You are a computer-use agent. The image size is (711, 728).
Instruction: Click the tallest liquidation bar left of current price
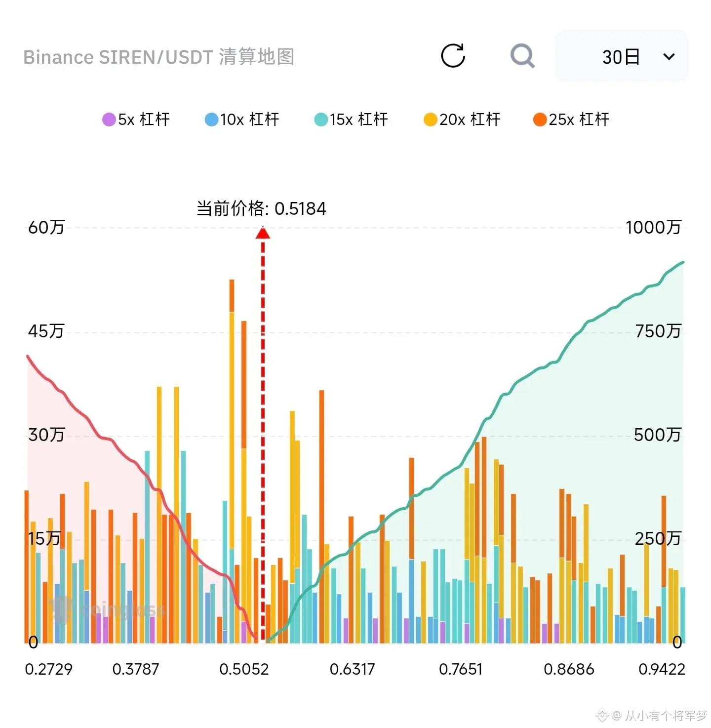click(232, 461)
